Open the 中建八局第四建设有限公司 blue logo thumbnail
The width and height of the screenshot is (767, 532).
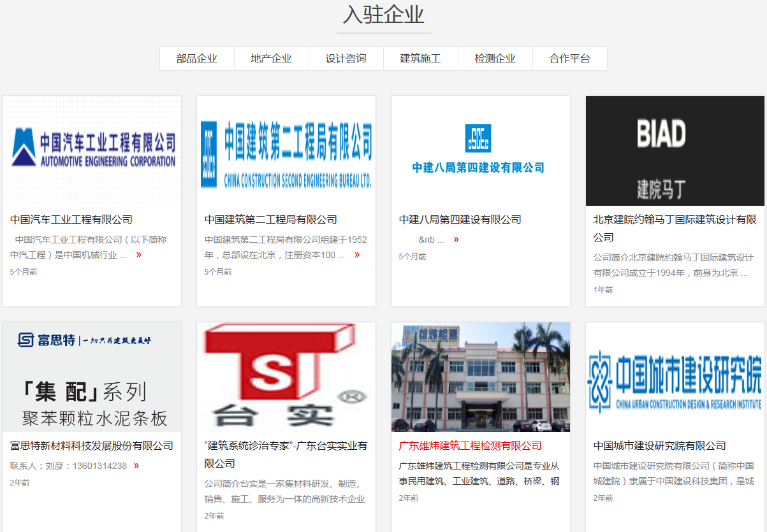tap(481, 151)
